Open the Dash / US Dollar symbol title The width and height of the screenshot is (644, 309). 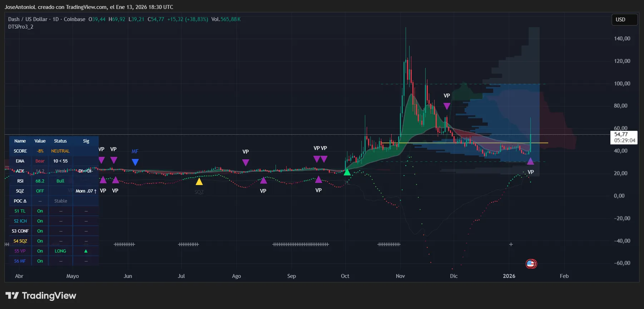coord(28,19)
